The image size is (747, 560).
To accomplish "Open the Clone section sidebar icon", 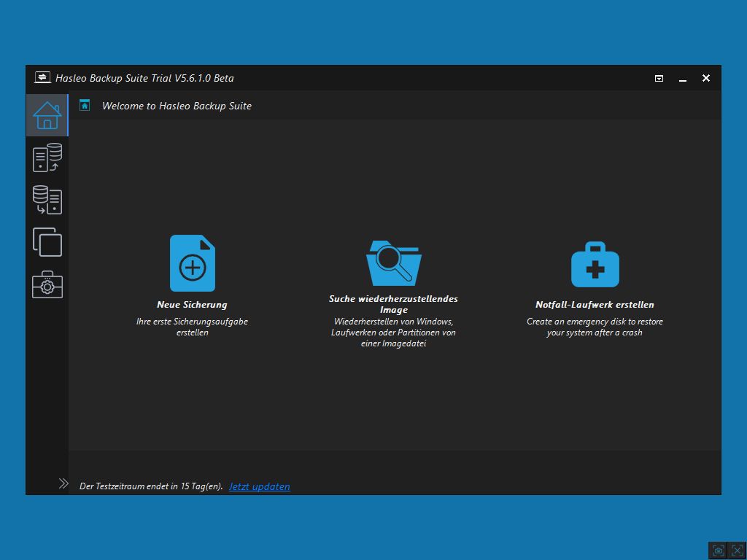I will point(47,242).
